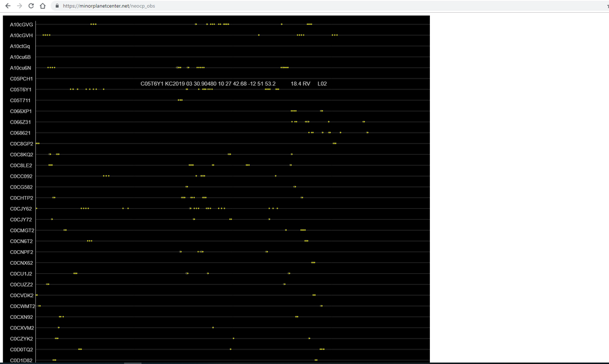Click the C0CNX62 observation marker
609x364 pixels.
[x=313, y=262]
